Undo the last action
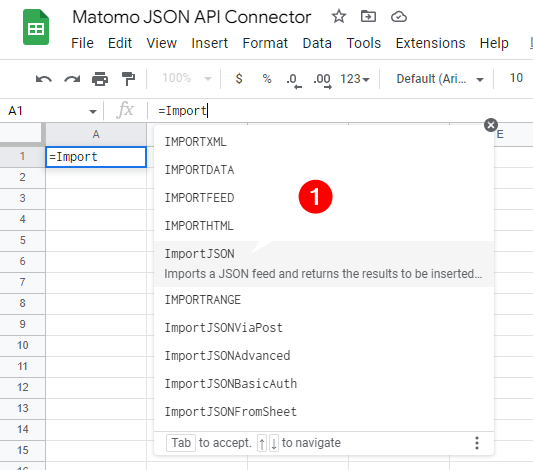533x470 pixels. [x=44, y=79]
